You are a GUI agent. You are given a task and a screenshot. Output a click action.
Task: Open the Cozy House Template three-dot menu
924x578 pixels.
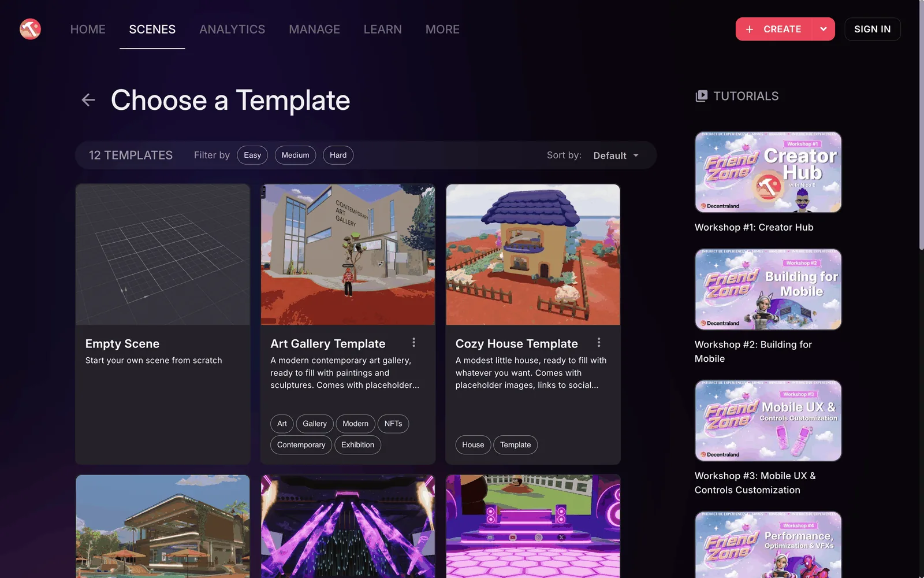pyautogui.click(x=599, y=343)
